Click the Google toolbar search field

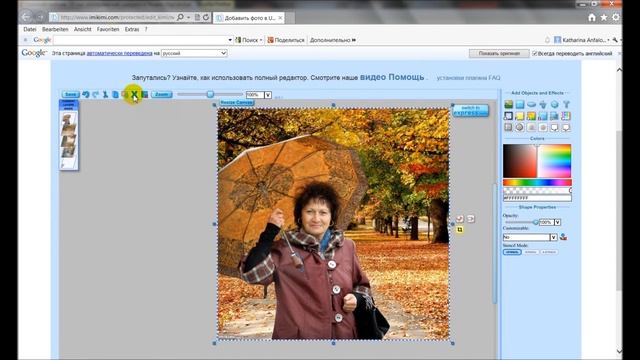pyautogui.click(x=140, y=40)
